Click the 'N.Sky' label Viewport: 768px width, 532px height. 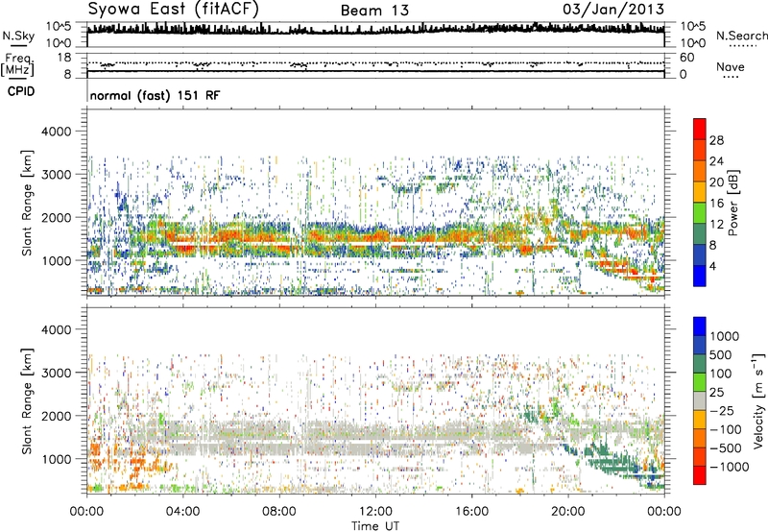coord(18,36)
